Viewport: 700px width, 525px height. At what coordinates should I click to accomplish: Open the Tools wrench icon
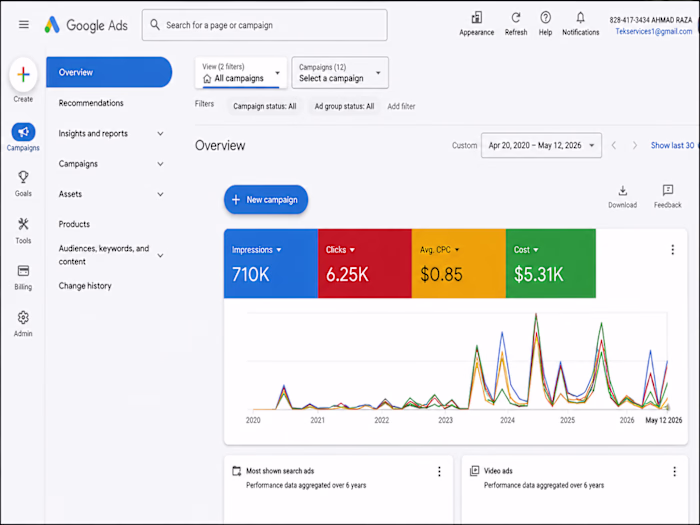coord(23,224)
